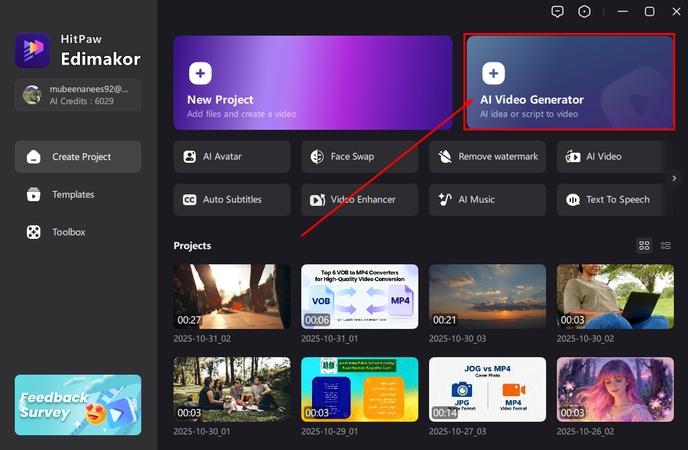Click the Toolbox icon

33,232
